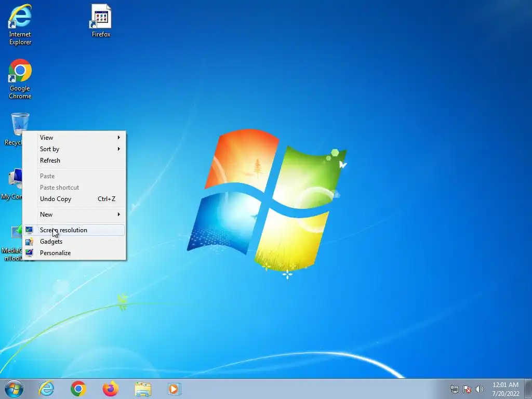Viewport: 532px width, 399px height.
Task: Choose Undo Copy in context menu
Action: (74, 199)
